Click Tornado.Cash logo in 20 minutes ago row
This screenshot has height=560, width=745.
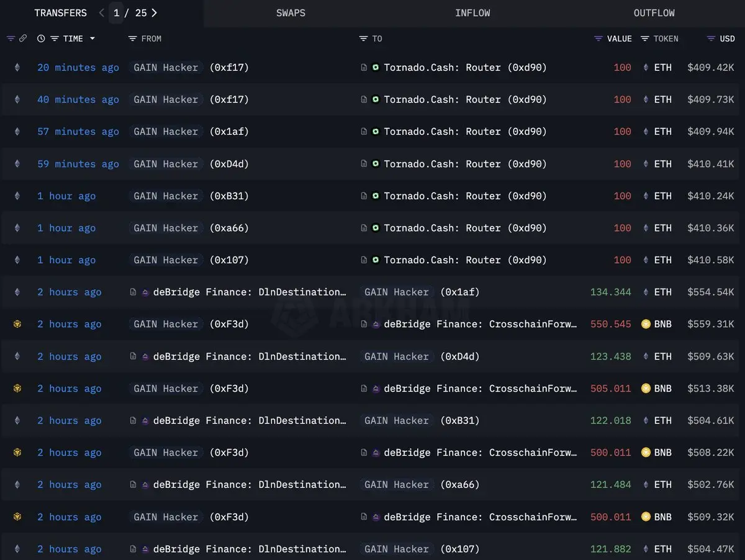pos(376,67)
